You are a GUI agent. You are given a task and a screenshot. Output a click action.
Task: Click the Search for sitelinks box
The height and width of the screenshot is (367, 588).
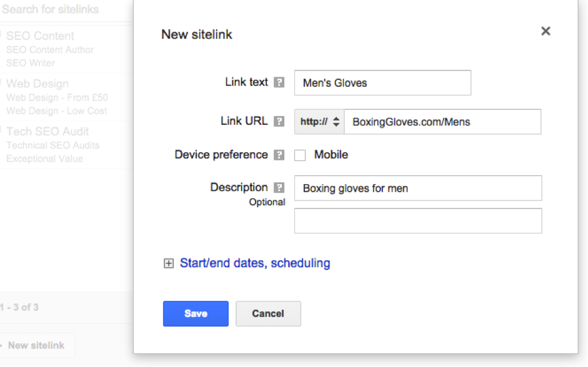coord(66,10)
